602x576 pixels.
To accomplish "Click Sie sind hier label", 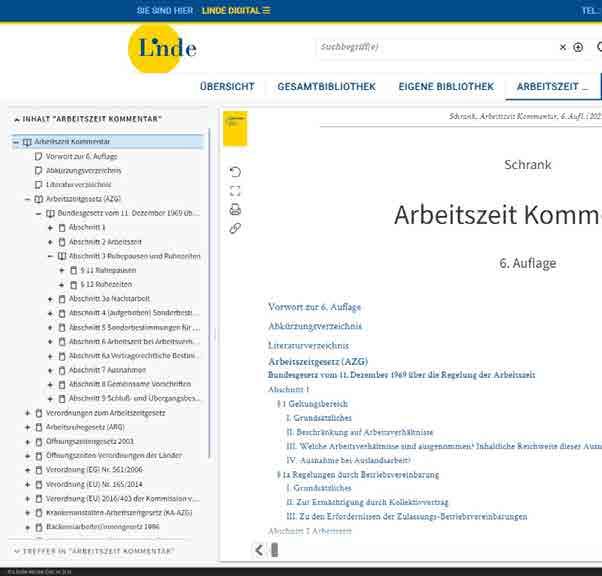I will [165, 10].
